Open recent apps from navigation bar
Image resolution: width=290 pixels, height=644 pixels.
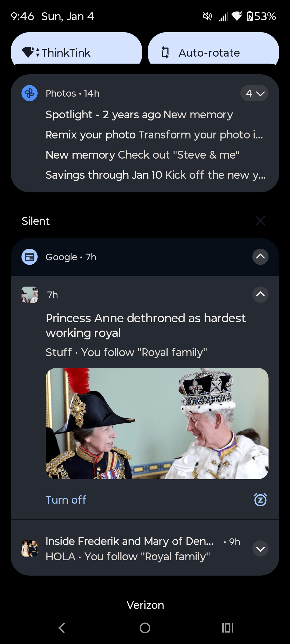pyautogui.click(x=228, y=628)
